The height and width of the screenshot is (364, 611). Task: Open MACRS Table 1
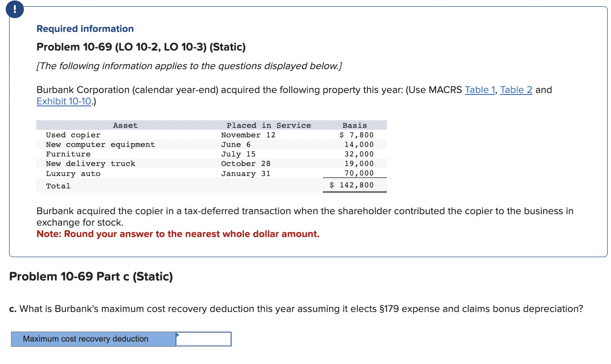479,90
